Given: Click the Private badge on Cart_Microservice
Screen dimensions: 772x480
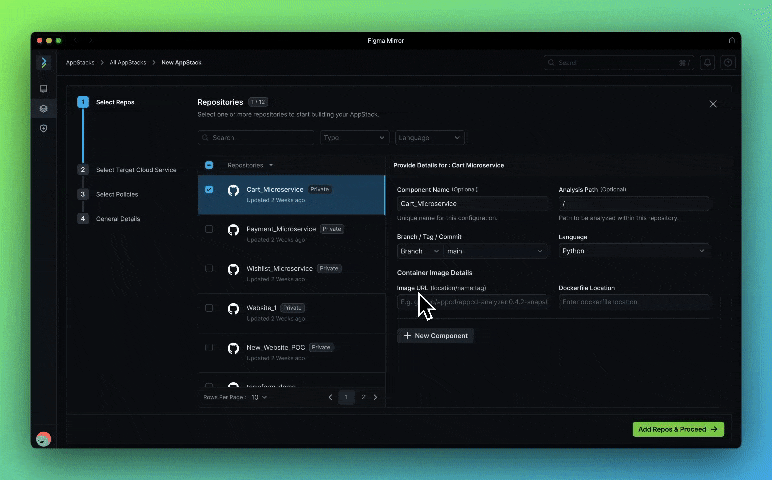Looking at the screenshot, I should [320, 190].
